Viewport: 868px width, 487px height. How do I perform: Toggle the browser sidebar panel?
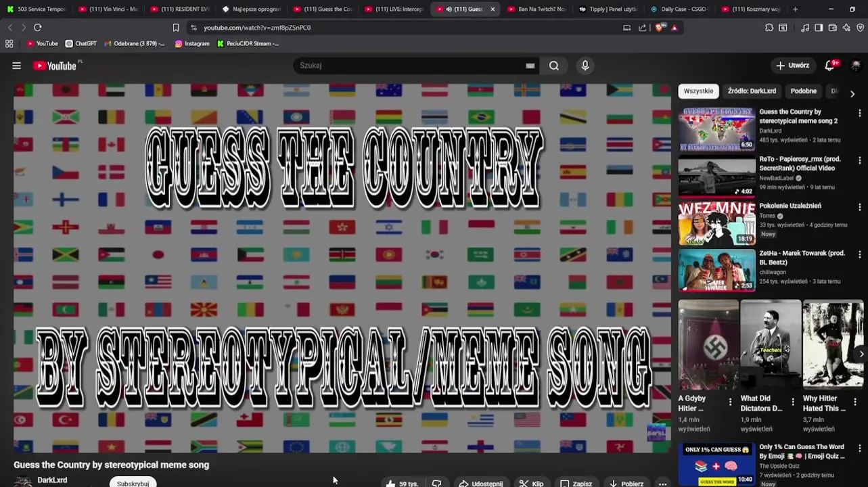819,28
